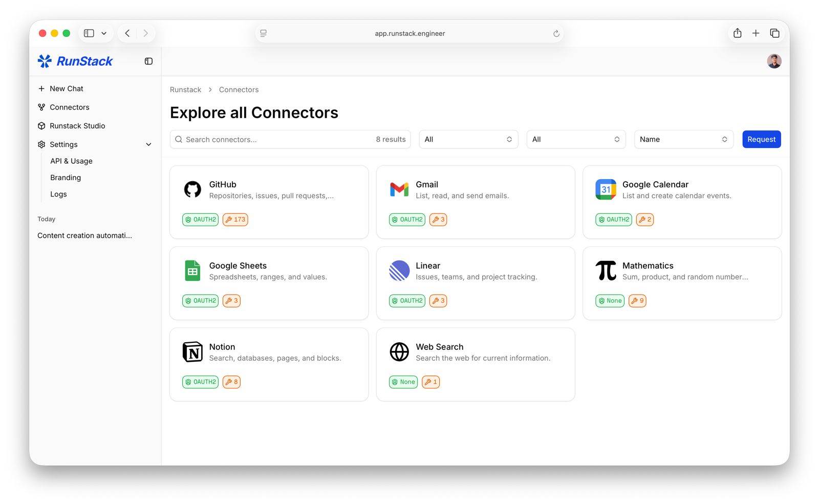This screenshot has width=819, height=504.
Task: Click Gmail's 3 tools badge
Action: (438, 220)
